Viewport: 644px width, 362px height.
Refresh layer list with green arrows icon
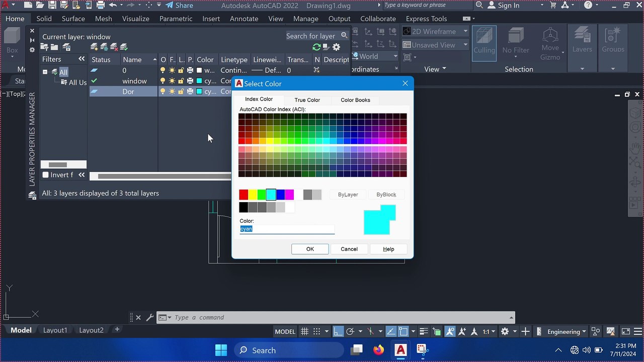click(316, 47)
